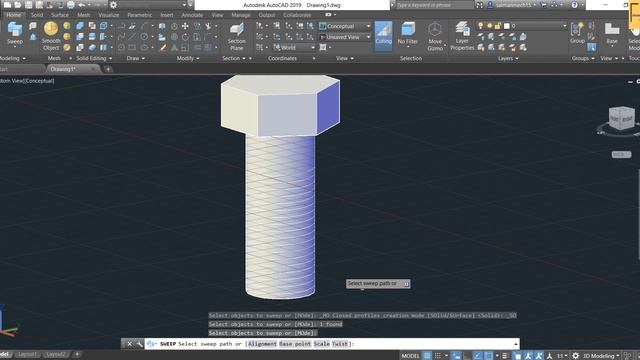
Task: Click the layer lock padlock icon
Action: (x=498, y=26)
